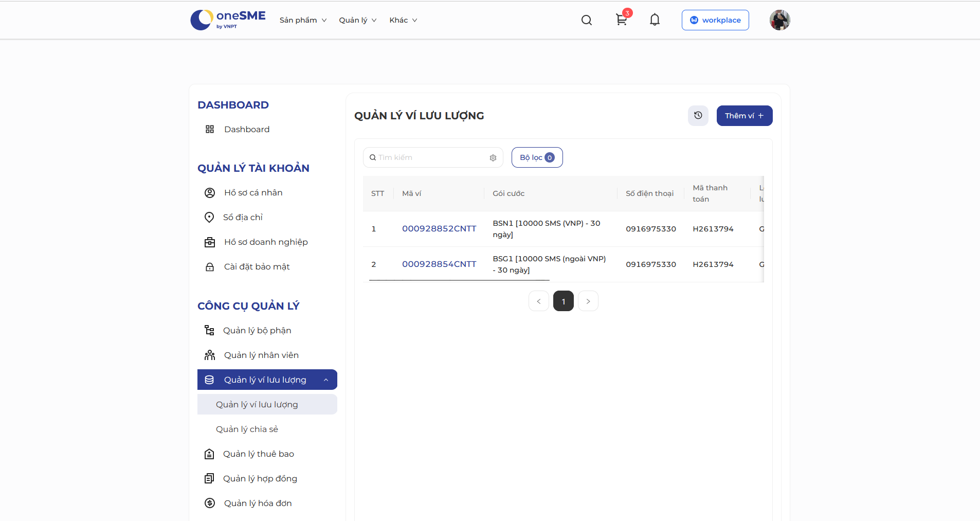Open the Bộ lọc filter button
This screenshot has width=980, height=521.
[x=537, y=157]
